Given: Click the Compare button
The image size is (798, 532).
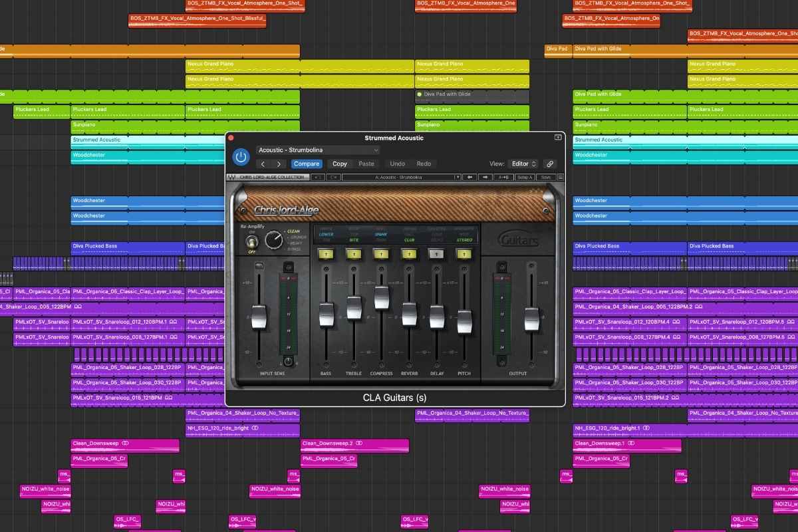Looking at the screenshot, I should coord(307,164).
